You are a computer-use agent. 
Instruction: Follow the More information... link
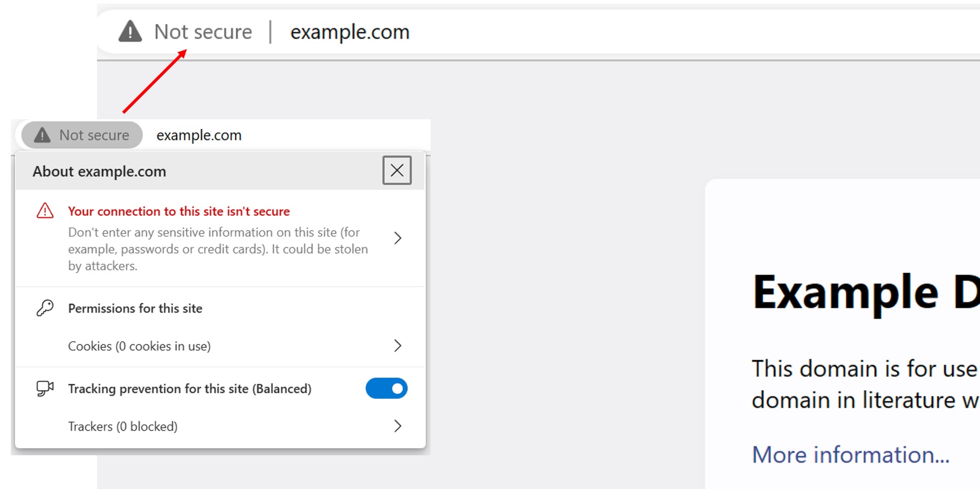pos(850,455)
